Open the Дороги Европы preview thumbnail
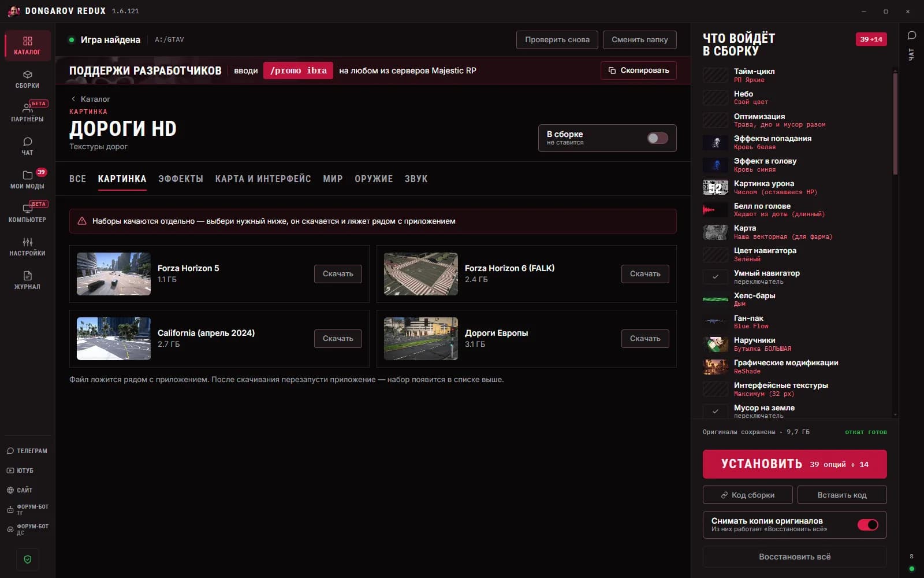 coord(421,339)
